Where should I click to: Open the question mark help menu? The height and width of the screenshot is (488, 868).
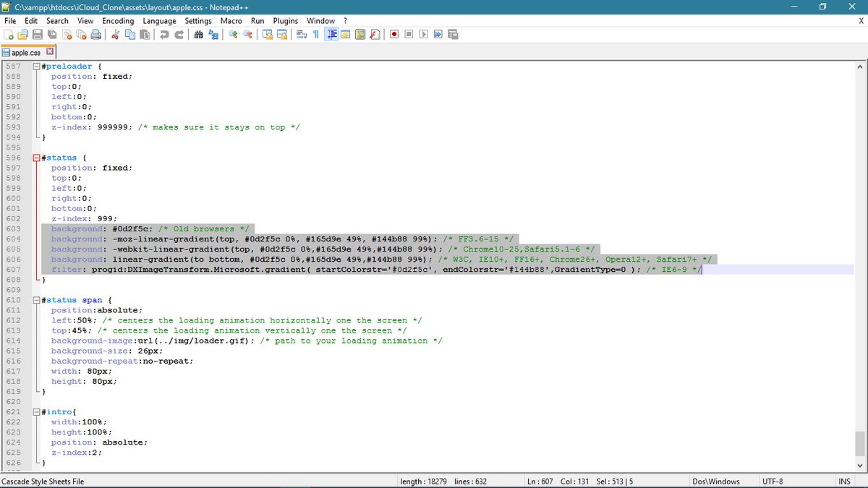(345, 21)
